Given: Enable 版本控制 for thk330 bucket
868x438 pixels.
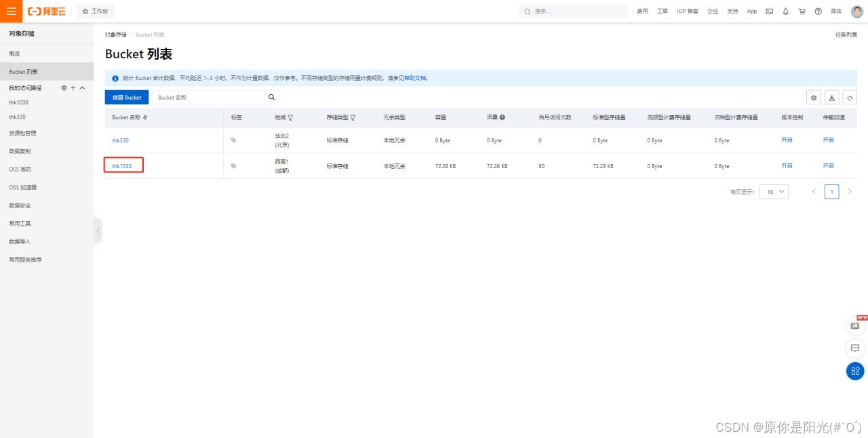Looking at the screenshot, I should click(787, 140).
